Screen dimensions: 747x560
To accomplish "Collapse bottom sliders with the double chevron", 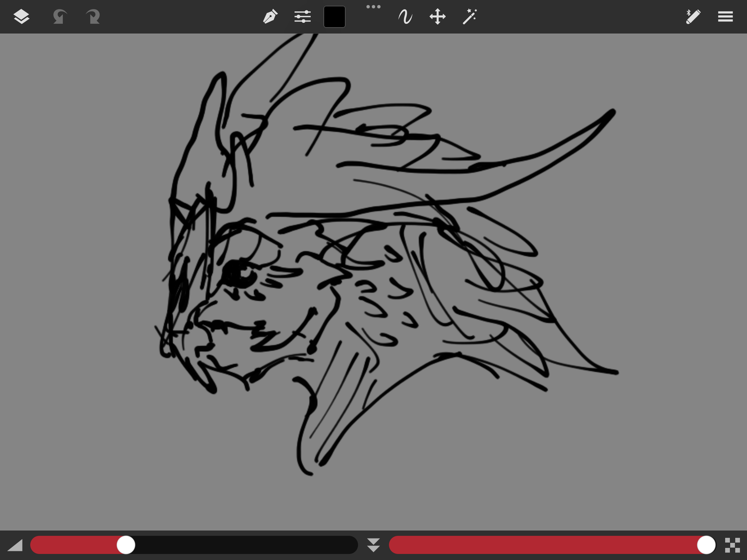I will click(373, 545).
